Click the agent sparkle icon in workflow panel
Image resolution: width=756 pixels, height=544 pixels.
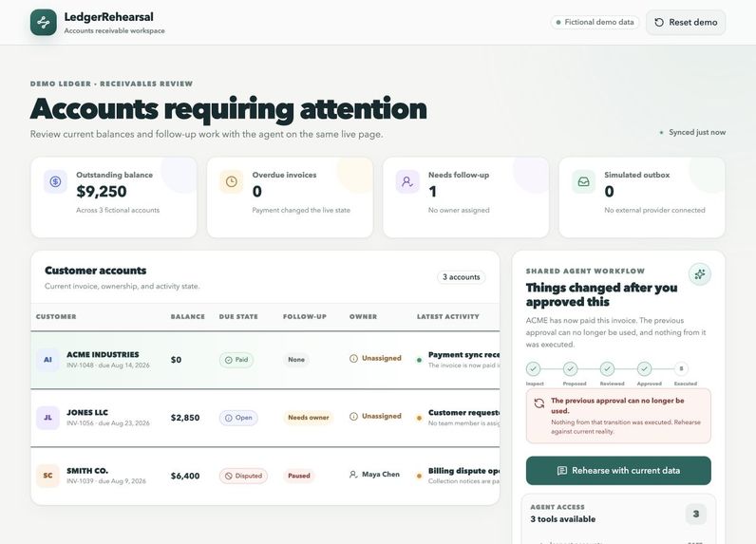click(700, 274)
